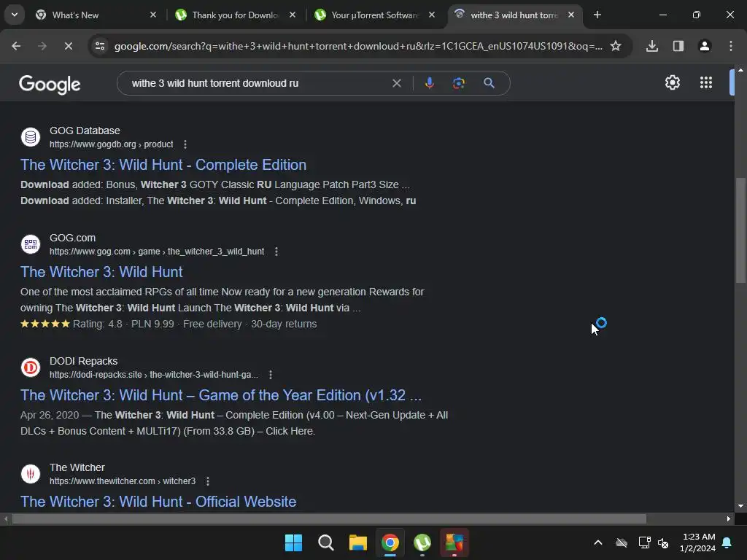Submit the search with magnifier icon
This screenshot has width=747, height=560.
pos(489,83)
